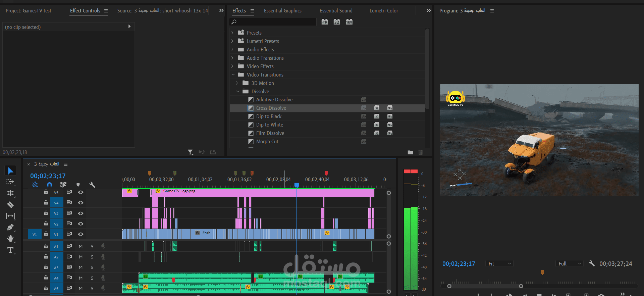Select the Razor tool
Screen dimensions: 644x296
tap(10, 205)
